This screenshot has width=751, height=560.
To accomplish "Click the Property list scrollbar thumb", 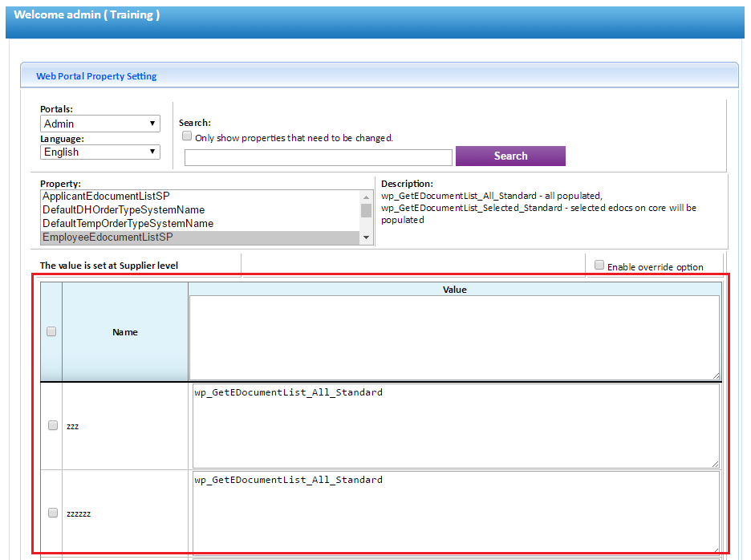I will pyautogui.click(x=367, y=210).
